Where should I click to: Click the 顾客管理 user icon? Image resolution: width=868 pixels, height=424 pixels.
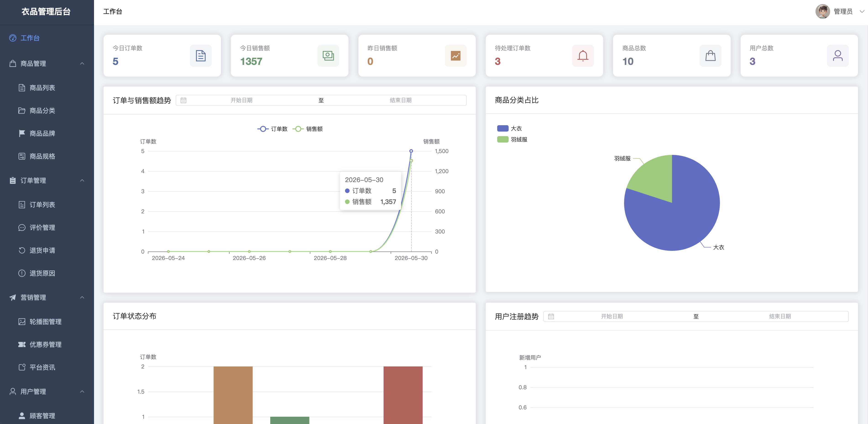(22, 416)
